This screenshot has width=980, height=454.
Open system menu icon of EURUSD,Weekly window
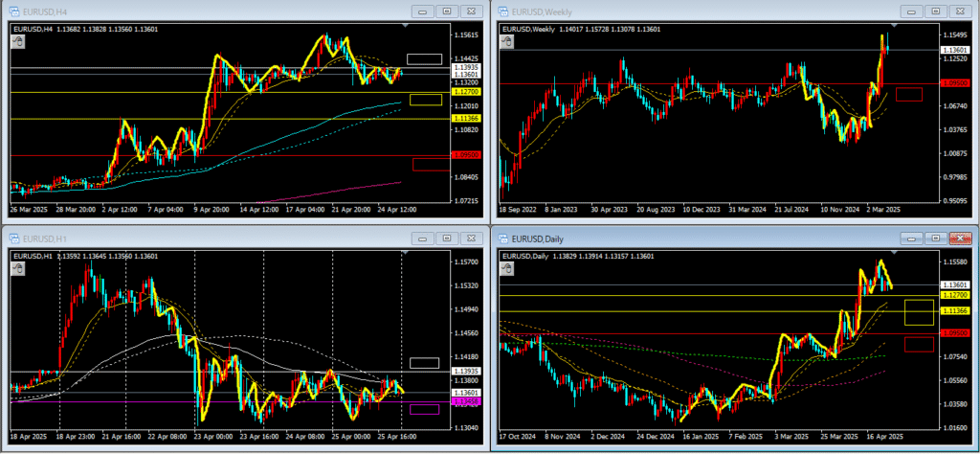point(501,11)
